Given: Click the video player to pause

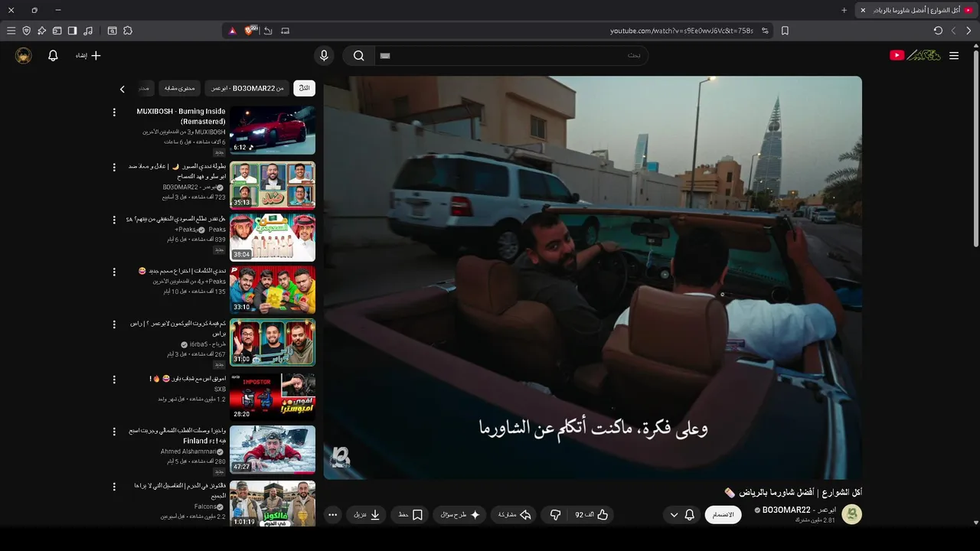Looking at the screenshot, I should pos(593,277).
